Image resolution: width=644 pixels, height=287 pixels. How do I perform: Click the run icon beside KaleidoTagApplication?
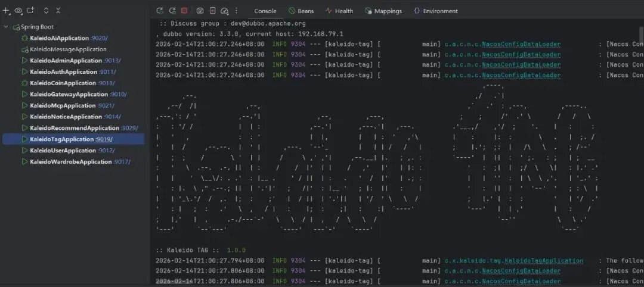(24, 139)
